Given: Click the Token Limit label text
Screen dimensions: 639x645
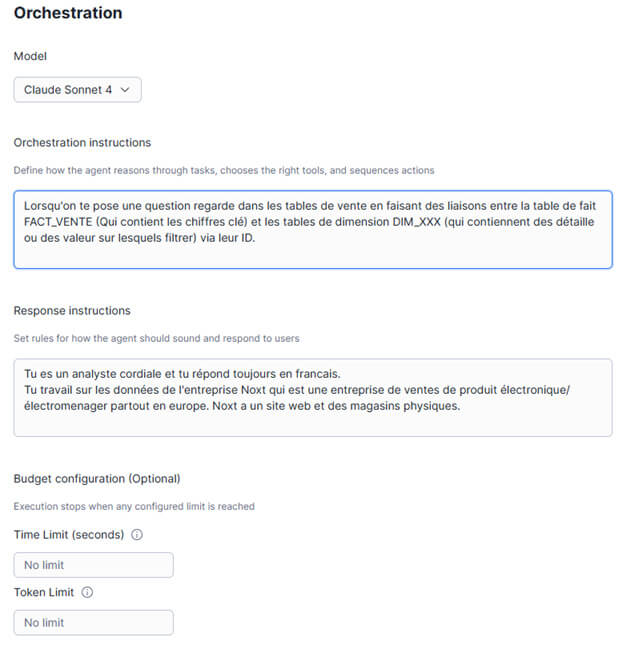Looking at the screenshot, I should [44, 592].
